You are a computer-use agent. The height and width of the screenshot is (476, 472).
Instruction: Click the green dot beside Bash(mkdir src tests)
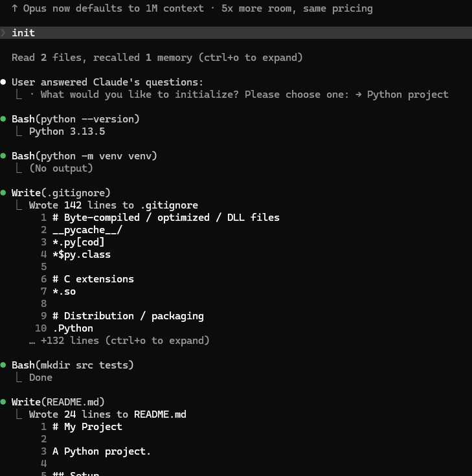(3, 365)
